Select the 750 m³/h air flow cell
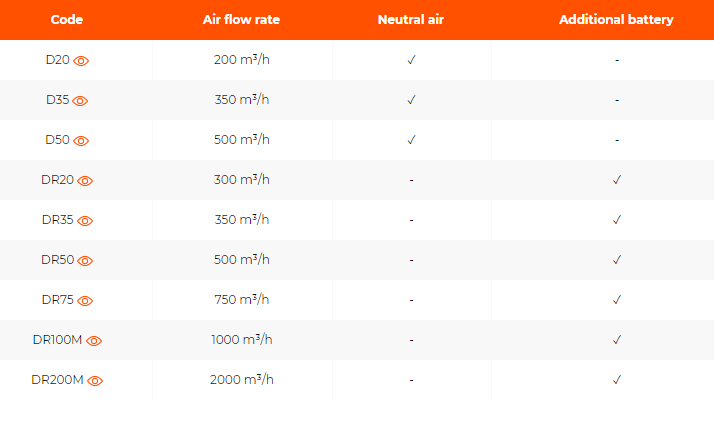Image resolution: width=714 pixels, height=423 pixels. pyautogui.click(x=241, y=300)
